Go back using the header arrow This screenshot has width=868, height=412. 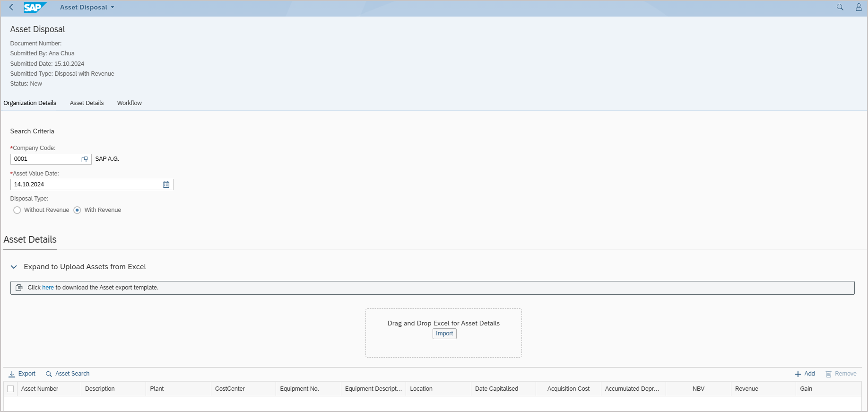coord(11,7)
